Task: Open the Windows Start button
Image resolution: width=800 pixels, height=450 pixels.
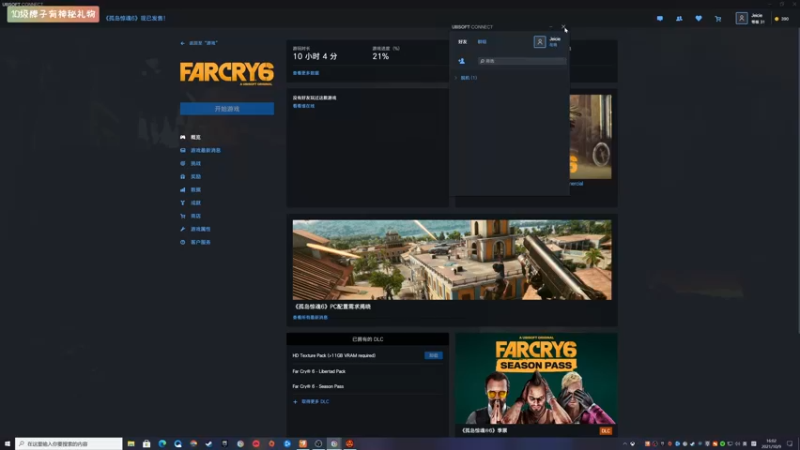Action: [7, 444]
